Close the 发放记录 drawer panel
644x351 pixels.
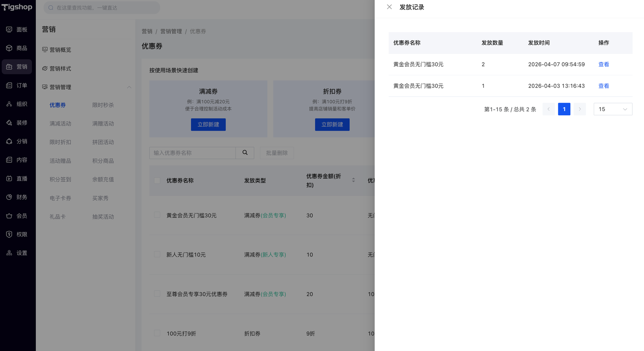[x=389, y=7]
